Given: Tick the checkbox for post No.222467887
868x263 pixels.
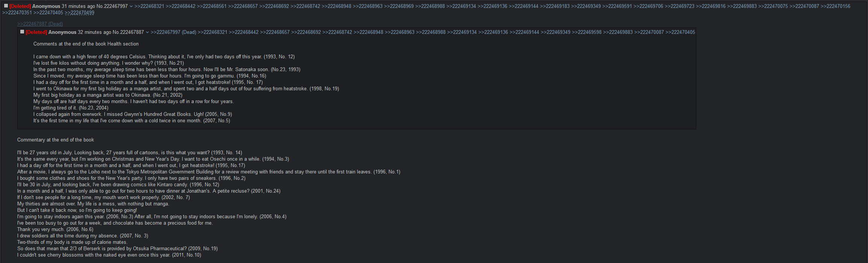Looking at the screenshot, I should [22, 32].
